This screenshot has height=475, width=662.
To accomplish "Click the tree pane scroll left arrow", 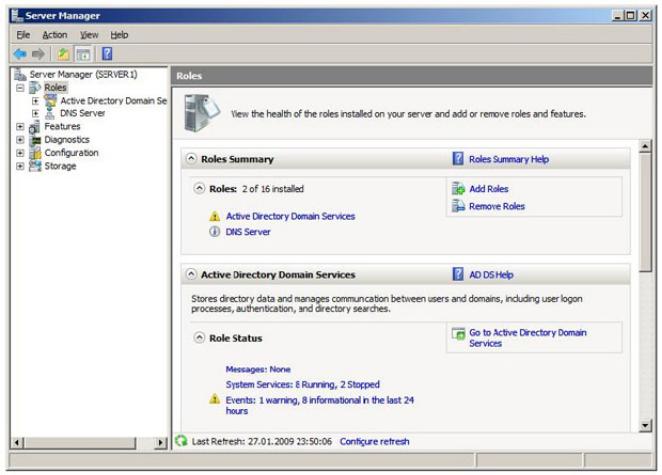I will [x=17, y=442].
